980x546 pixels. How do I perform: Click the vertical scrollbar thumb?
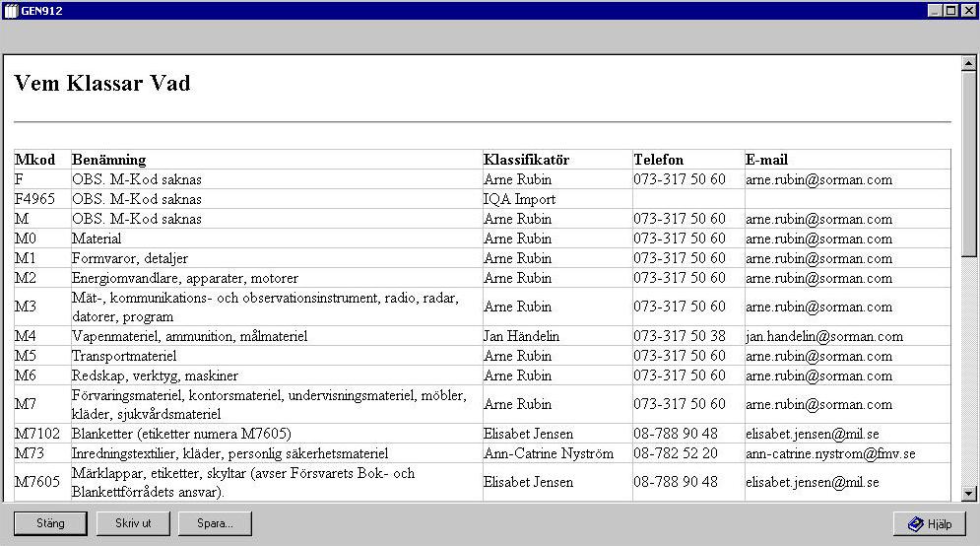tap(969, 165)
